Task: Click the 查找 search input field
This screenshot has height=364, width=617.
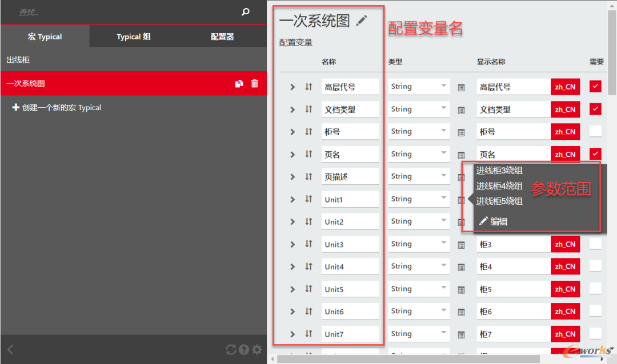Action: tap(126, 12)
